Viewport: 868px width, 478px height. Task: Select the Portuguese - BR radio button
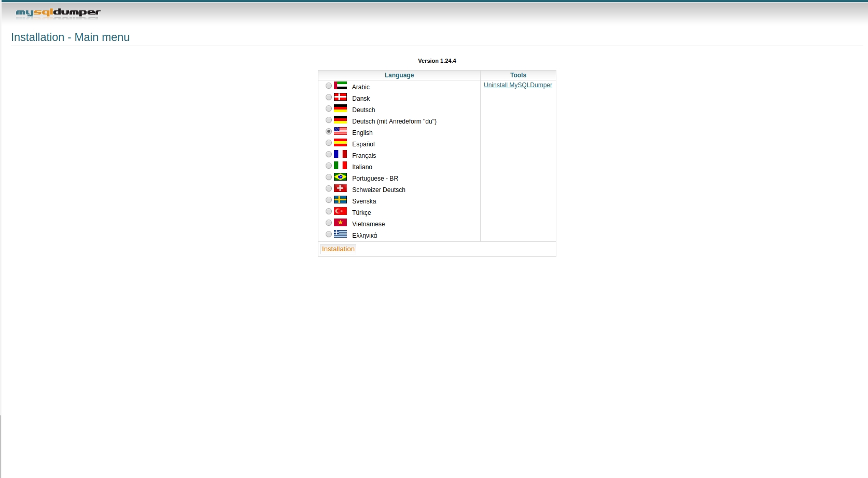329,177
